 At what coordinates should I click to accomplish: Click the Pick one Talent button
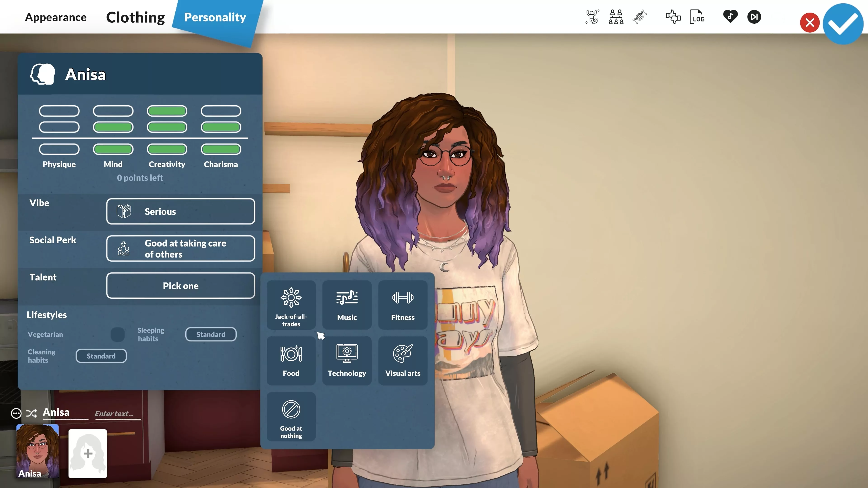pyautogui.click(x=181, y=285)
